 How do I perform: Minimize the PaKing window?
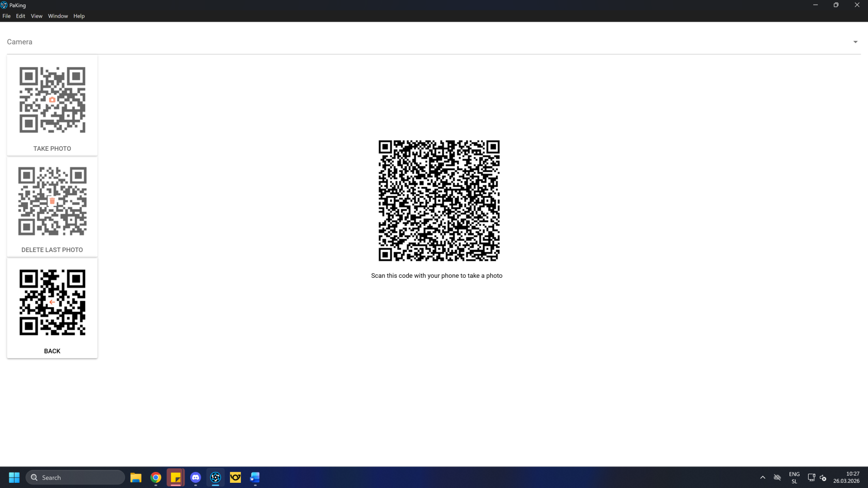(x=815, y=5)
